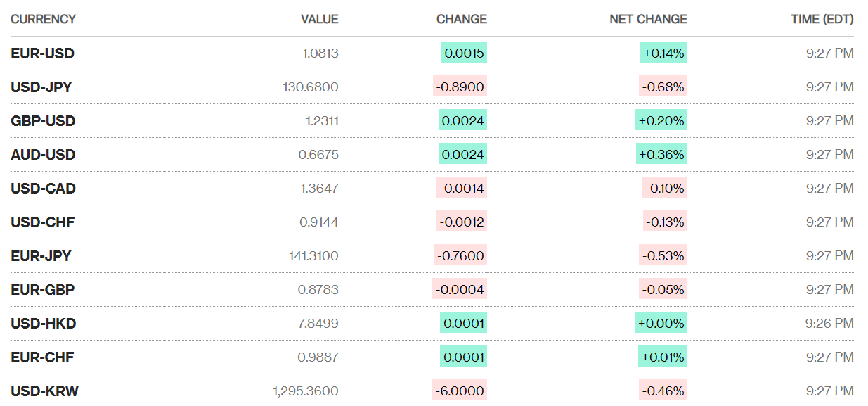Click the USD-JPY currency pair
The image size is (868, 406).
pos(41,87)
